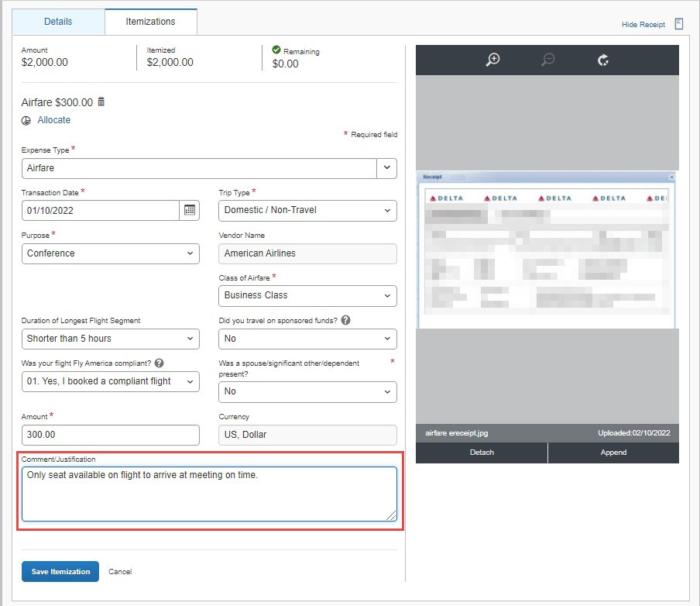This screenshot has width=700, height=606.
Task: Click the zoom out magnifier icon
Action: (547, 60)
